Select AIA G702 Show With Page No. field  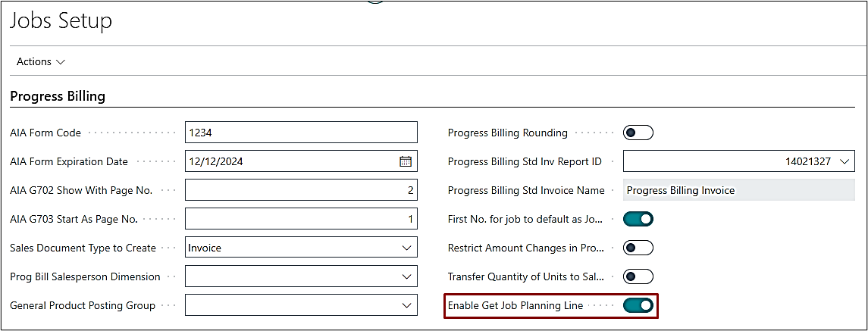[x=300, y=190]
